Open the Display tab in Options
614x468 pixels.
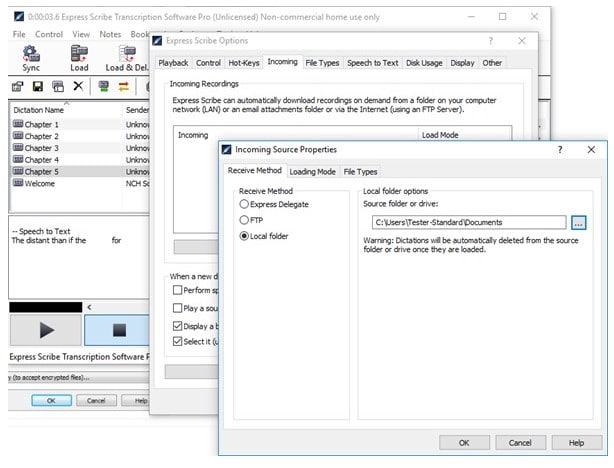(x=462, y=63)
